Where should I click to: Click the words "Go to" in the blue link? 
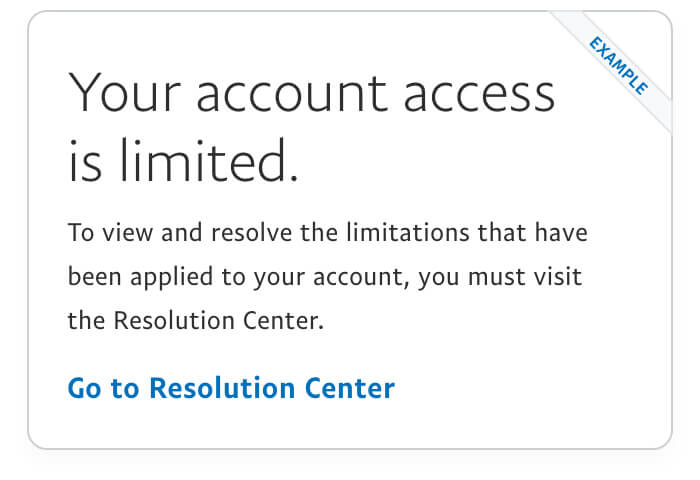103,388
